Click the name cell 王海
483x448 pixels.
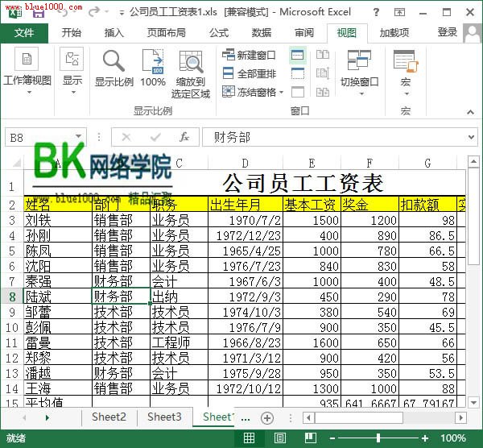58,388
